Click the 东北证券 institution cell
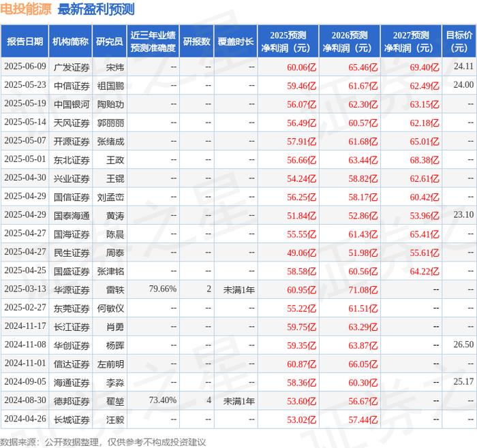The height and width of the screenshot is (448, 477). click(x=72, y=160)
